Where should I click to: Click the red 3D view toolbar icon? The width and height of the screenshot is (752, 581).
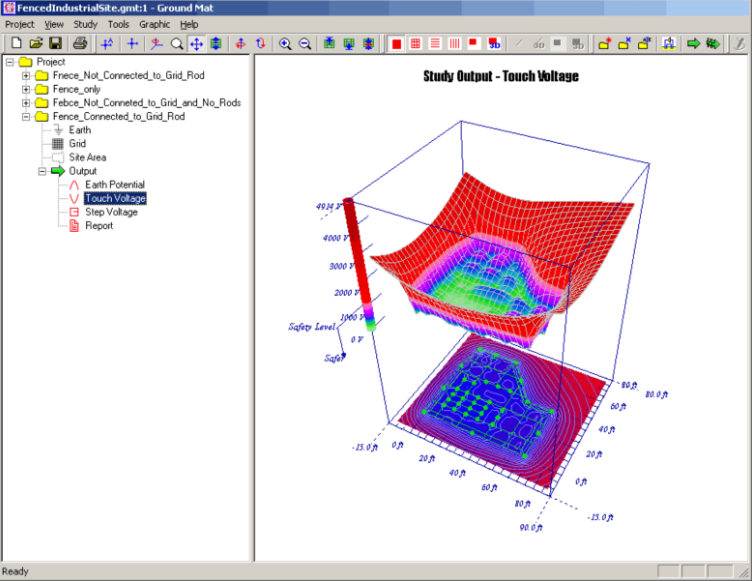[x=495, y=44]
